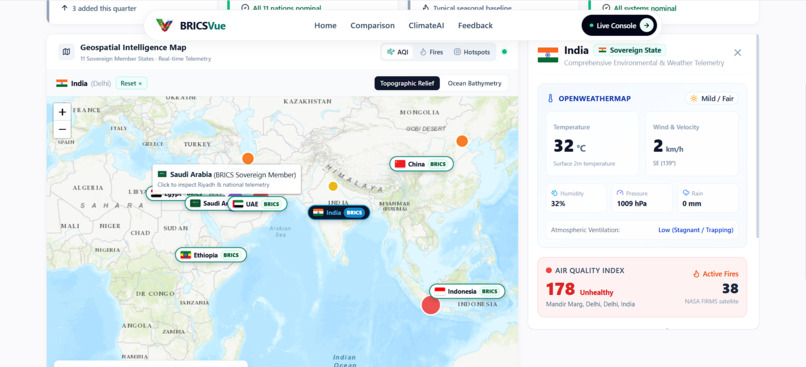Screen dimensions: 806x367
Task: Click the map icon beside Geospatial Intelligence Map
Action: tap(66, 52)
